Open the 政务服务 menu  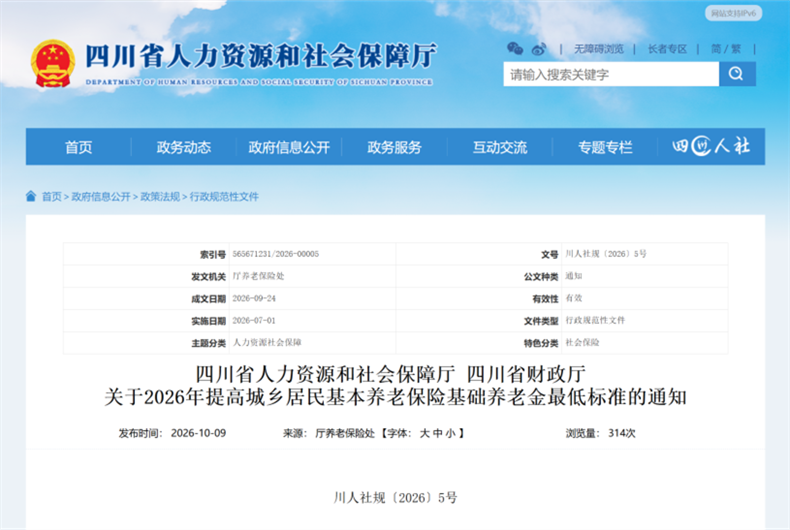click(x=394, y=147)
